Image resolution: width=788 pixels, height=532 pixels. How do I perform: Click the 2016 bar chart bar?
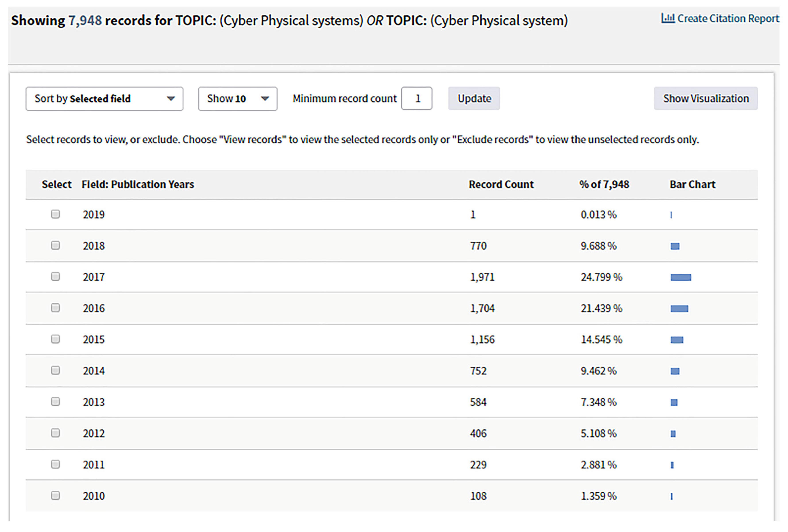[x=680, y=309]
